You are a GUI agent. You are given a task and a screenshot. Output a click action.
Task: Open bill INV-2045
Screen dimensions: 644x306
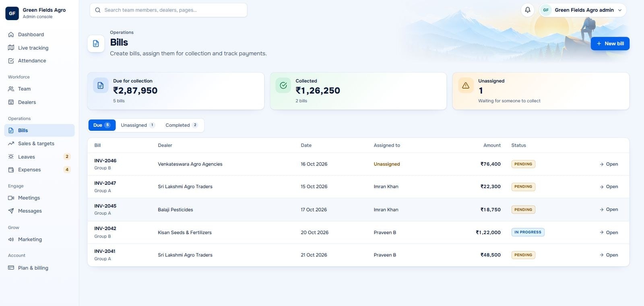point(609,209)
